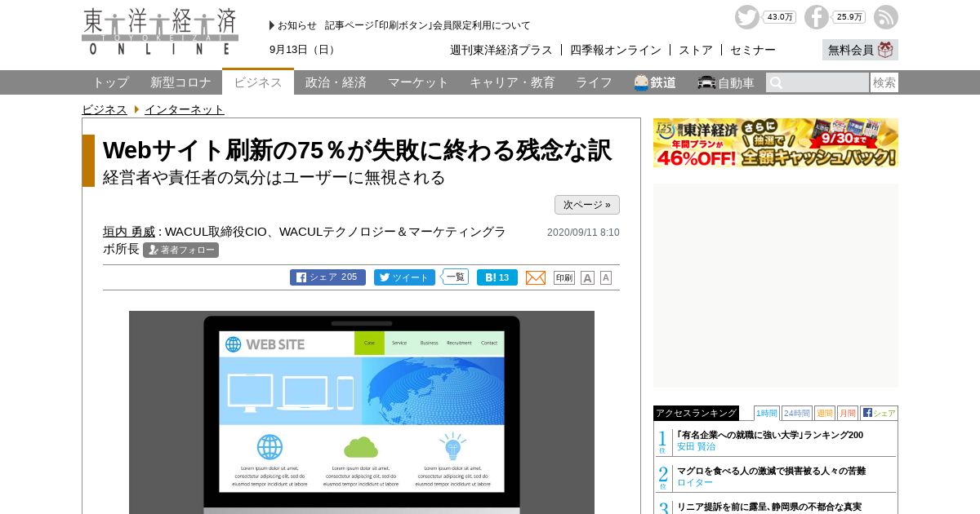Select the larger font size A icon
This screenshot has width=980, height=514.
pyautogui.click(x=587, y=277)
